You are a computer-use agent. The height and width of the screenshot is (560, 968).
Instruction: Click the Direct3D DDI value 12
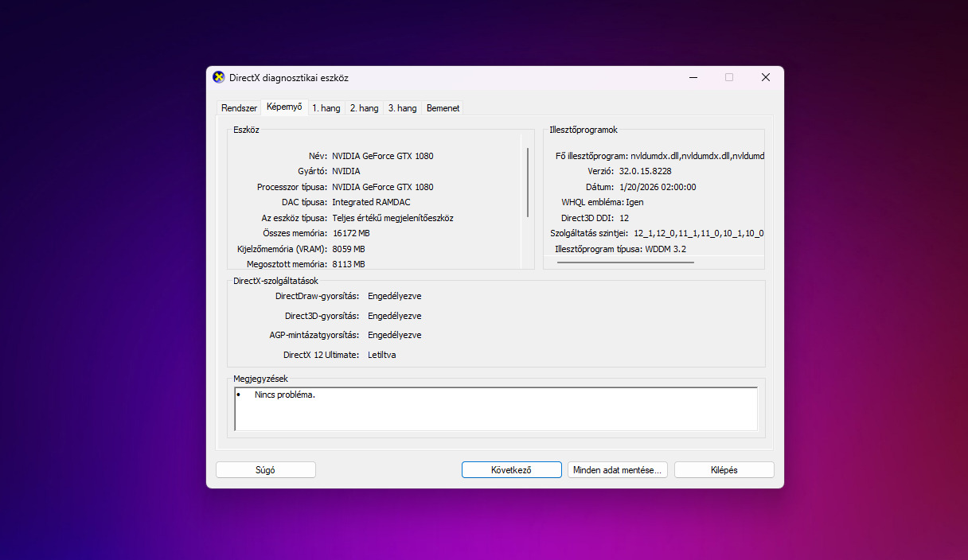(x=624, y=218)
